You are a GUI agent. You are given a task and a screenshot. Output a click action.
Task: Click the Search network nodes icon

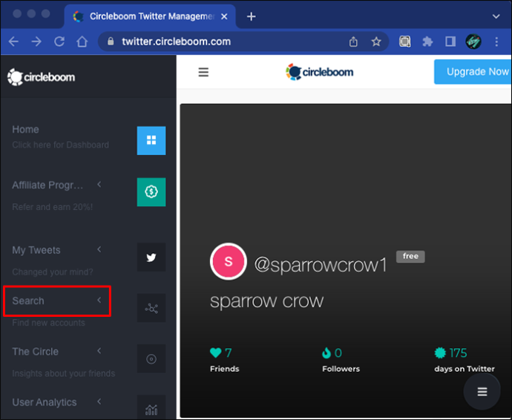151,308
